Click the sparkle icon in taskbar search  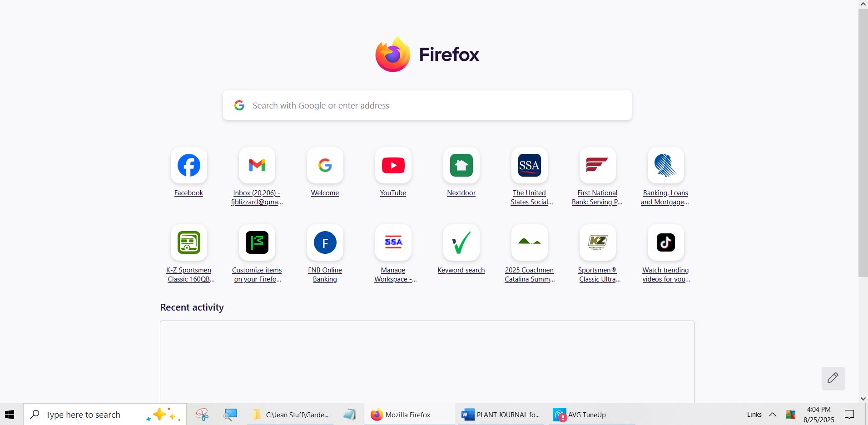(163, 415)
